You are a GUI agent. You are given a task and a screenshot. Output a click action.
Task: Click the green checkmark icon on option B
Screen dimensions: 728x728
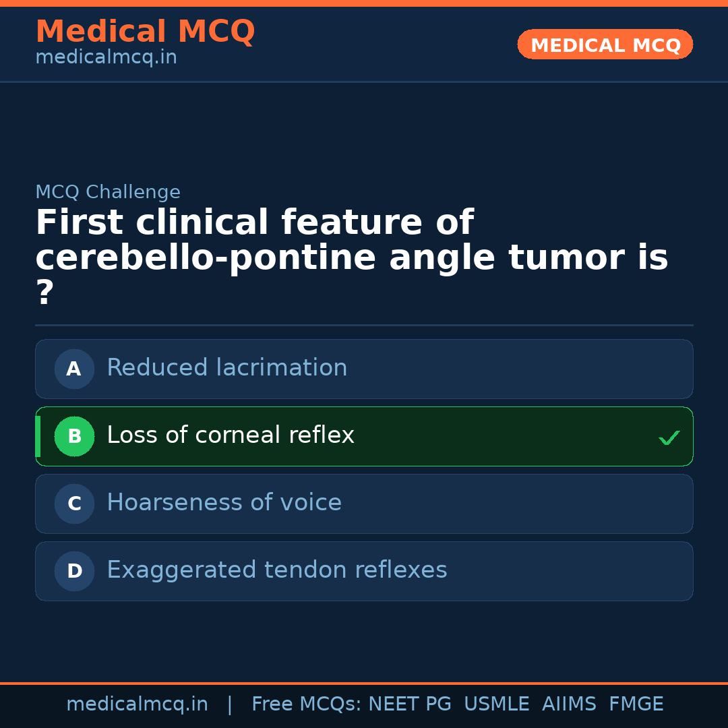(669, 437)
